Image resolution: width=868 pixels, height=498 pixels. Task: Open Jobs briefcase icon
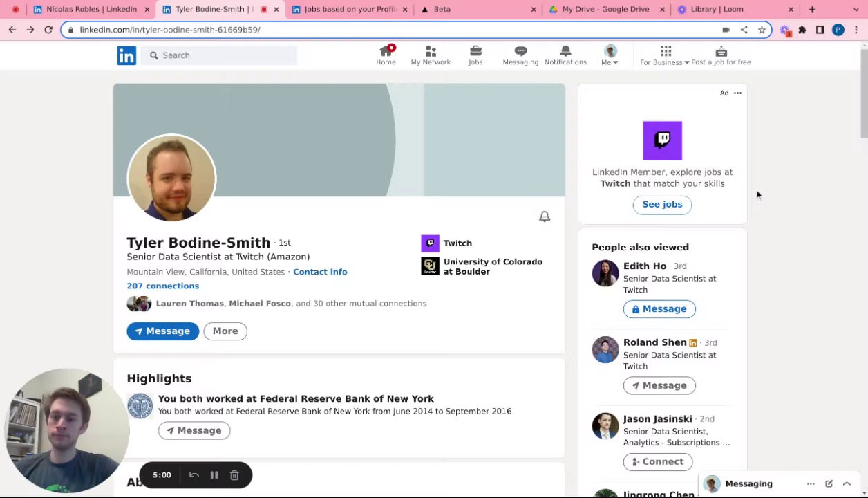475,55
